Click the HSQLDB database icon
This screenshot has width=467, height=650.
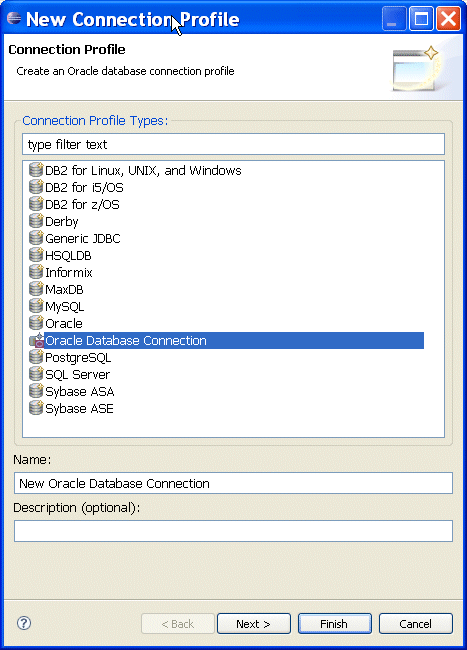(36, 255)
